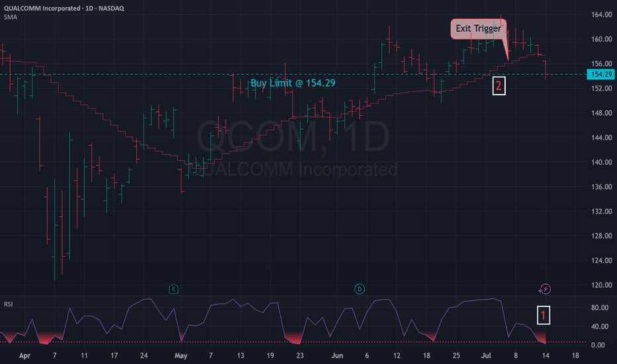The width and height of the screenshot is (617, 364).
Task: Click the Apr date label
Action: [24, 356]
